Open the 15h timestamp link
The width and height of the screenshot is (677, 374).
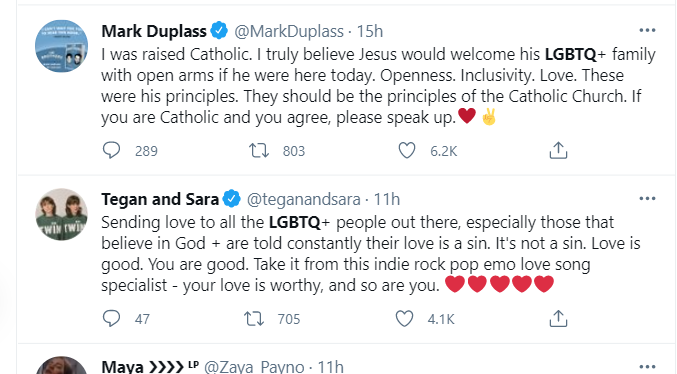(x=370, y=31)
